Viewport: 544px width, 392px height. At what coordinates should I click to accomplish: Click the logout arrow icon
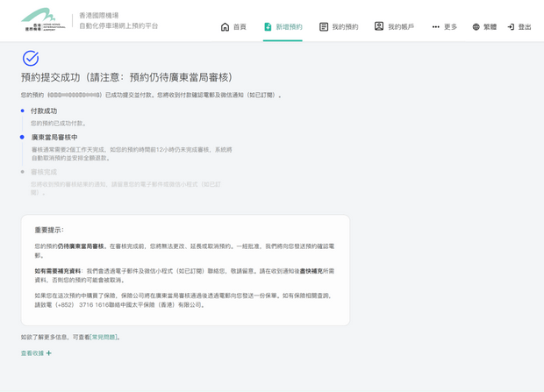click(511, 27)
